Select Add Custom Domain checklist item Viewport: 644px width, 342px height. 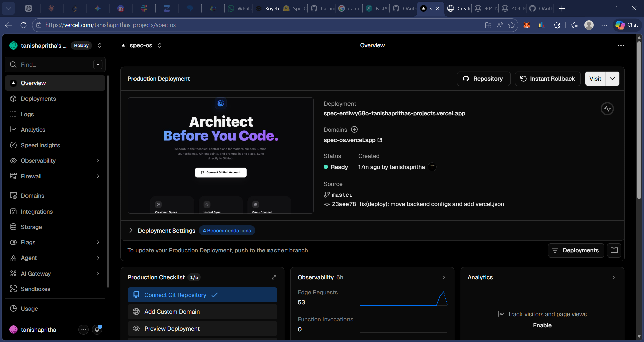tap(203, 312)
